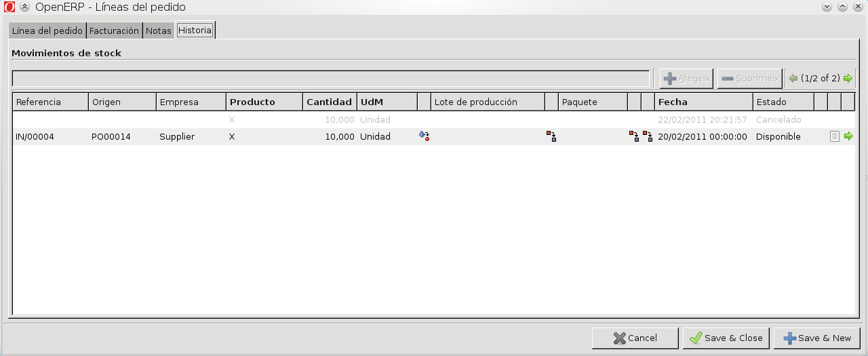Sort by the Referencia column header
The image size is (868, 356).
[50, 102]
